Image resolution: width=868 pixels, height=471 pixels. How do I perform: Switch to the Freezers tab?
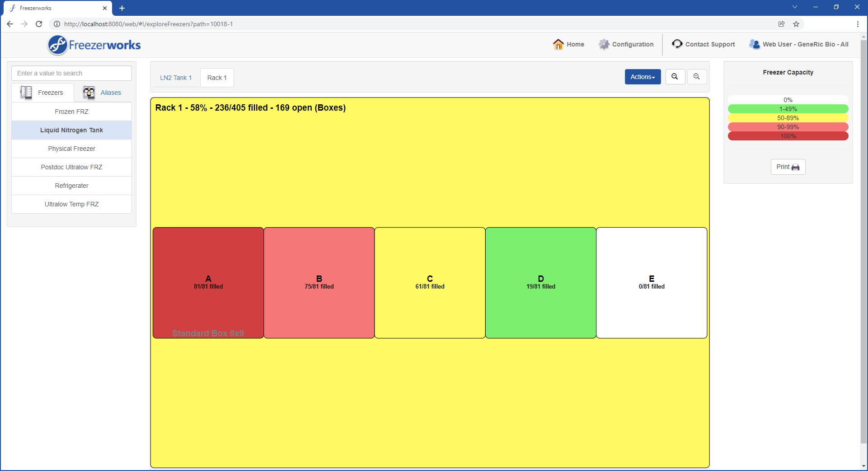point(43,93)
